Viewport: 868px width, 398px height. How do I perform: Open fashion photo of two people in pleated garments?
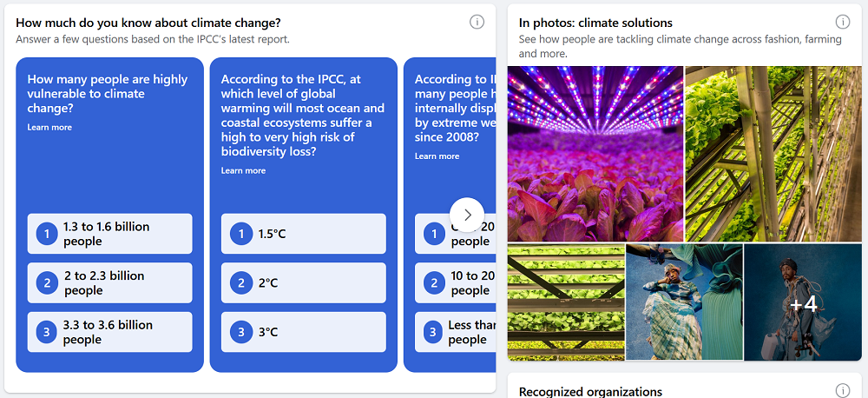point(684,302)
